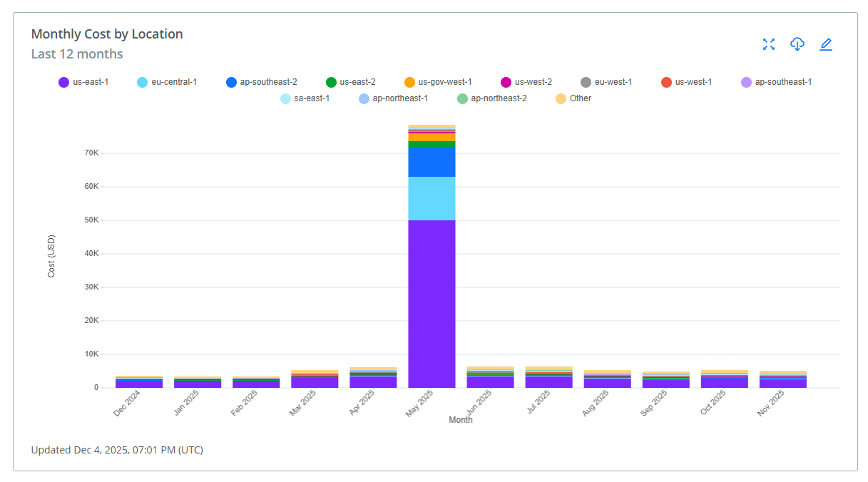Click the Dec 2024 bar

coord(139,383)
